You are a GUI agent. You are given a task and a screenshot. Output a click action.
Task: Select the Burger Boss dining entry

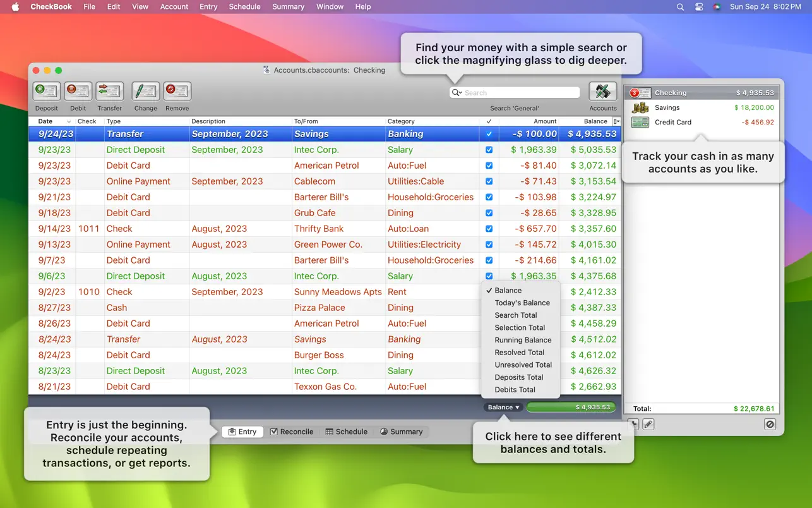coord(325,355)
